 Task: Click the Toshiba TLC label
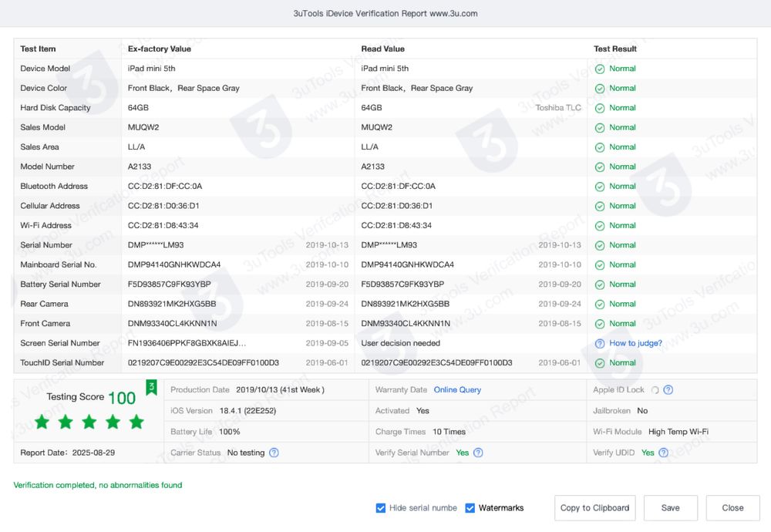(x=558, y=108)
